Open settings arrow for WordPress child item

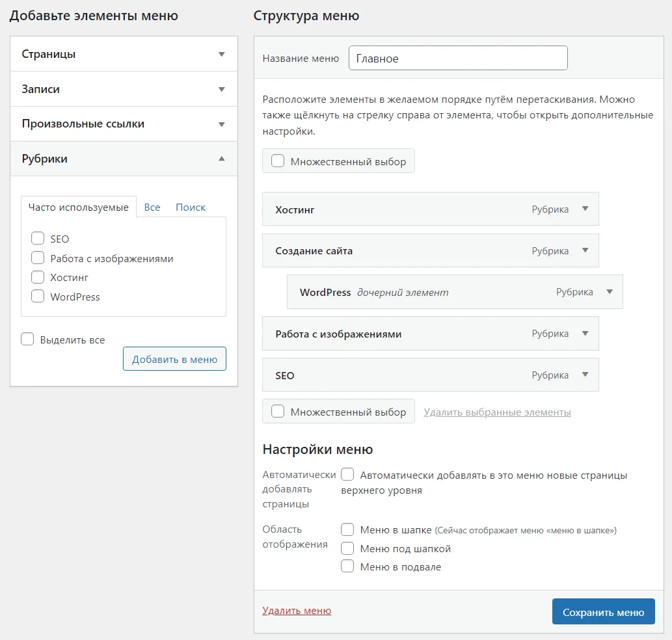coord(610,292)
